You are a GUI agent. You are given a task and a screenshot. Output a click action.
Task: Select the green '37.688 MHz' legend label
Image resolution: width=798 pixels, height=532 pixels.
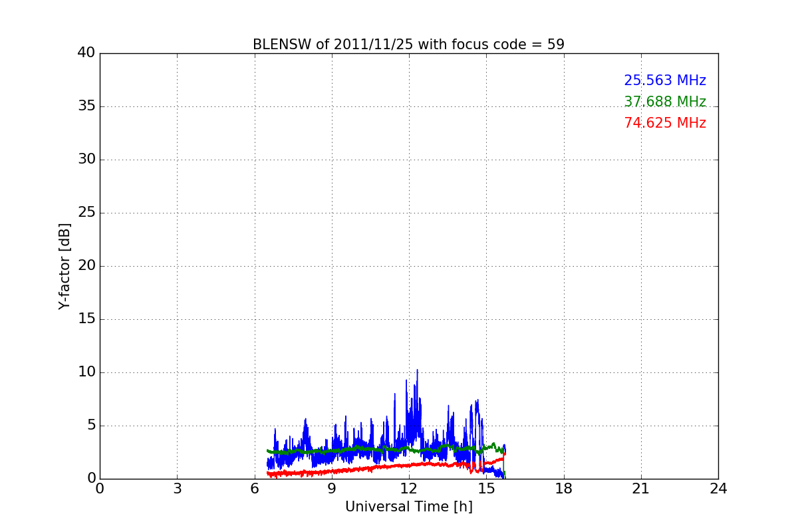tap(665, 102)
